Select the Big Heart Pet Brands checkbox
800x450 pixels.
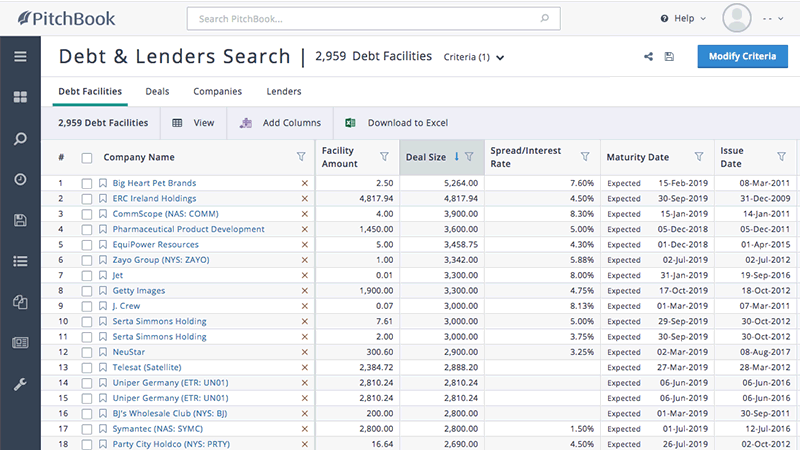tap(87, 183)
